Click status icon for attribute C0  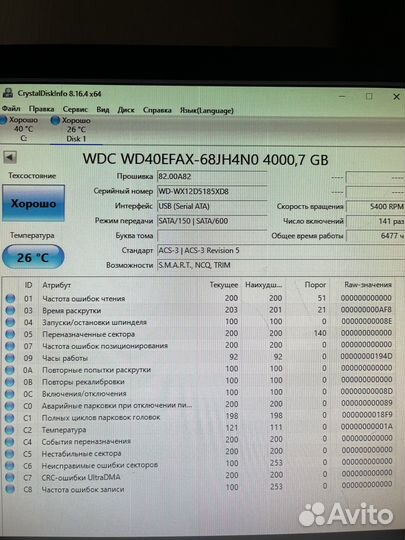pos(10,406)
